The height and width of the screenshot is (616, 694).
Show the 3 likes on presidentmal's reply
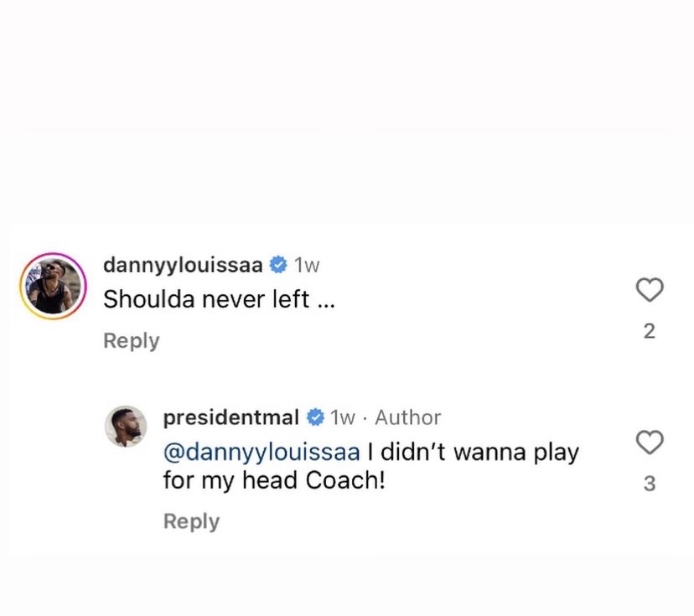pos(650,484)
